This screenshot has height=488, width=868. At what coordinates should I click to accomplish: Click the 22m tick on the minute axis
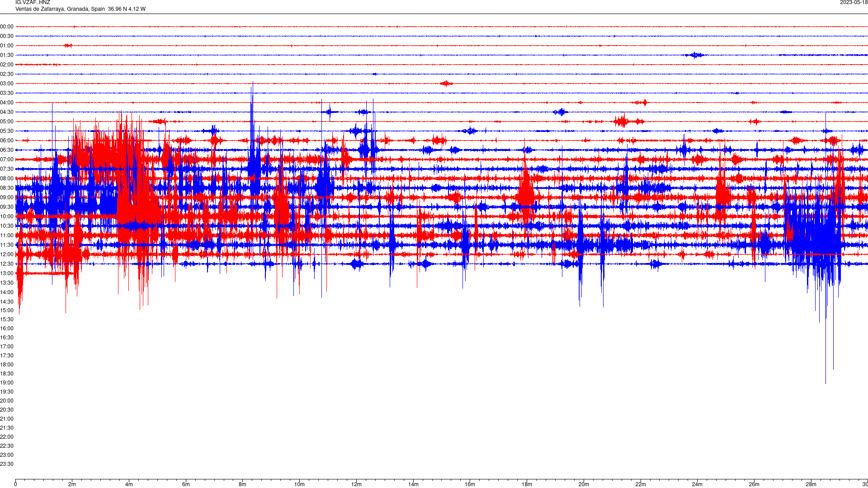pos(641,484)
